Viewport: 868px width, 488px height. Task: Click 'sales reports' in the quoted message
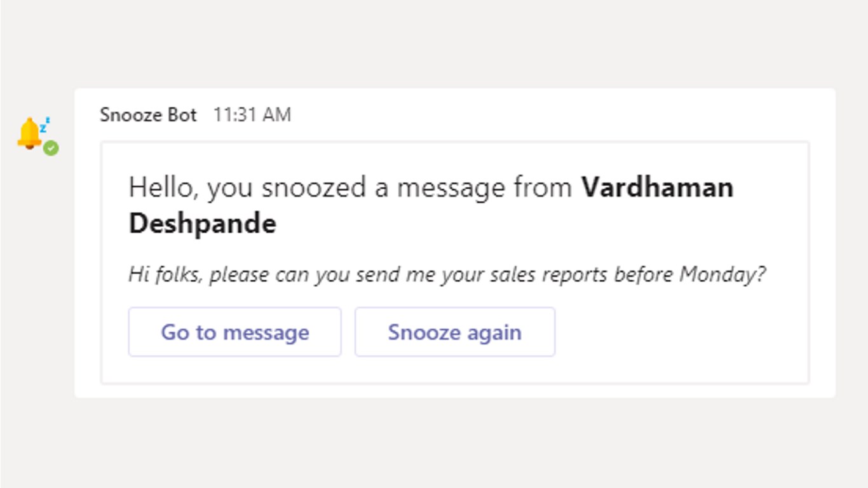pos(532,274)
